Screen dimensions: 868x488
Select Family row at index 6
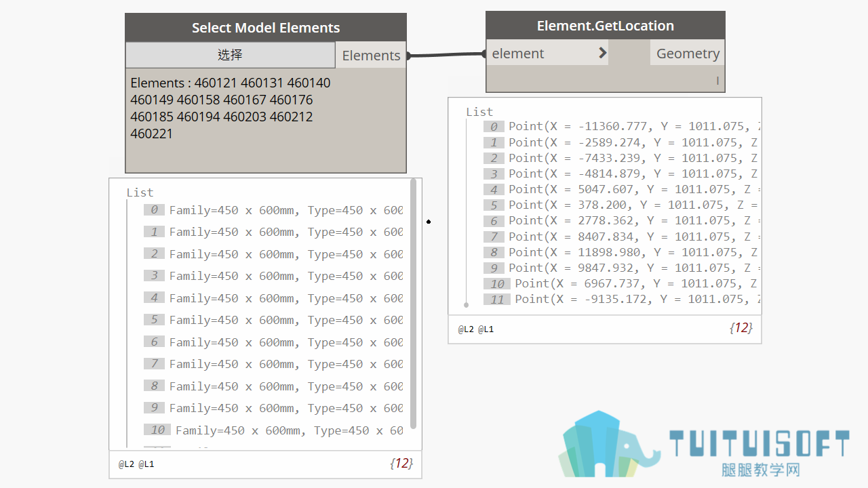click(x=273, y=342)
